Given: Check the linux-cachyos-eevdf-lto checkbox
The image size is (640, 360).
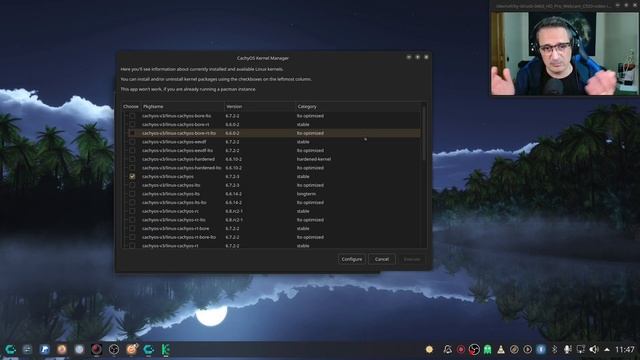Looking at the screenshot, I should click(132, 151).
